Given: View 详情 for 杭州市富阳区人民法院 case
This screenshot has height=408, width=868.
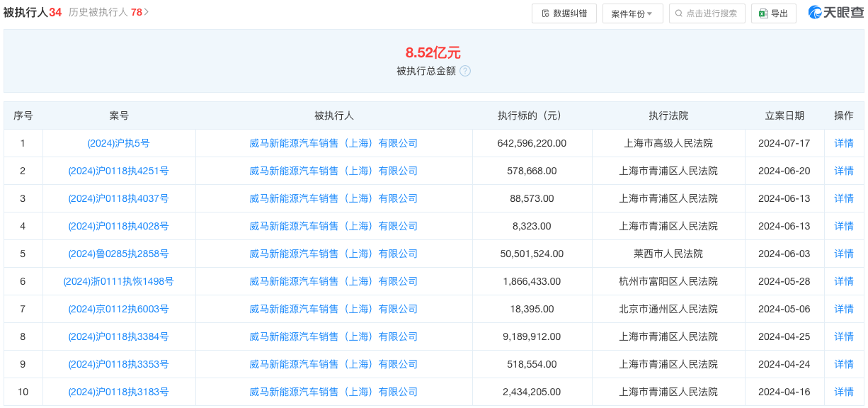Looking at the screenshot, I should 844,281.
